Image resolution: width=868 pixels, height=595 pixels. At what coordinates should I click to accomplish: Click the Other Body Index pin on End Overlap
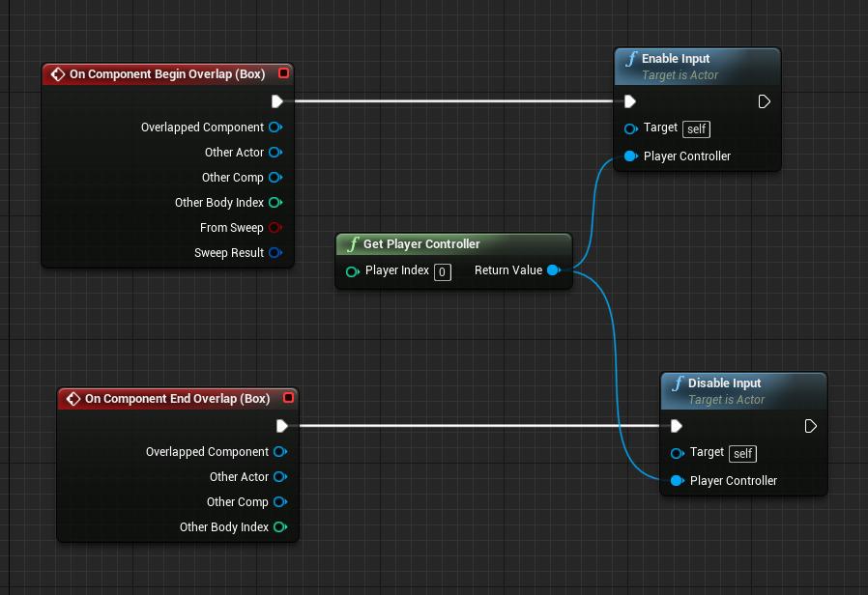coord(279,527)
